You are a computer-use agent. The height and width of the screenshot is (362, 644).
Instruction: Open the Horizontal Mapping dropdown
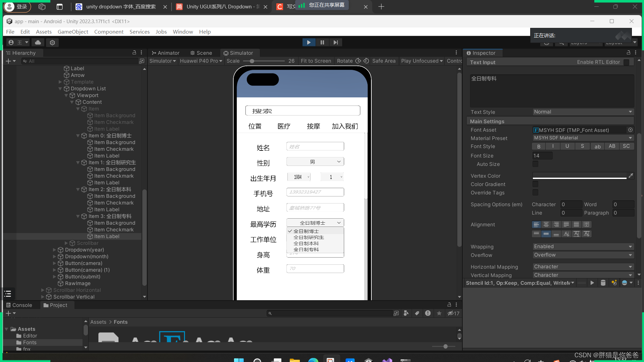583,267
